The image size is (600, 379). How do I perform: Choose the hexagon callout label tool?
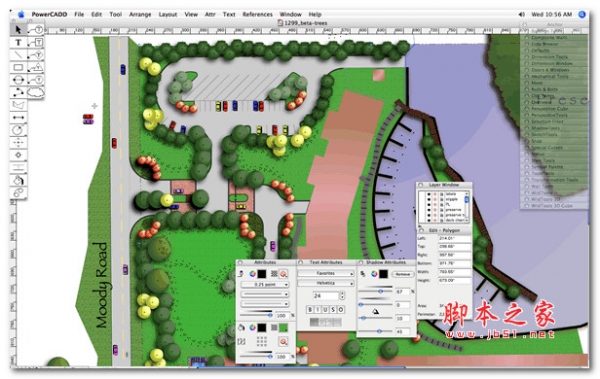(36, 80)
